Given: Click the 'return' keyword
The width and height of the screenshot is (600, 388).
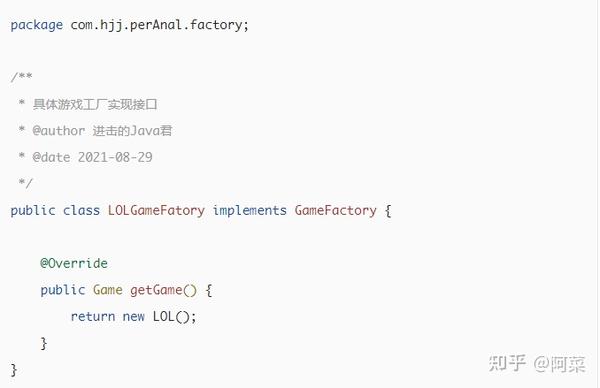Looking at the screenshot, I should [93, 316].
